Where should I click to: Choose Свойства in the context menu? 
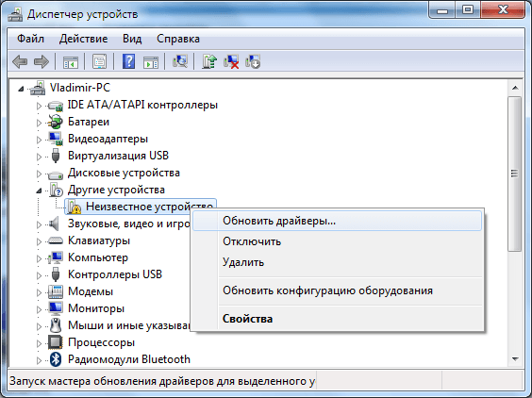(247, 319)
